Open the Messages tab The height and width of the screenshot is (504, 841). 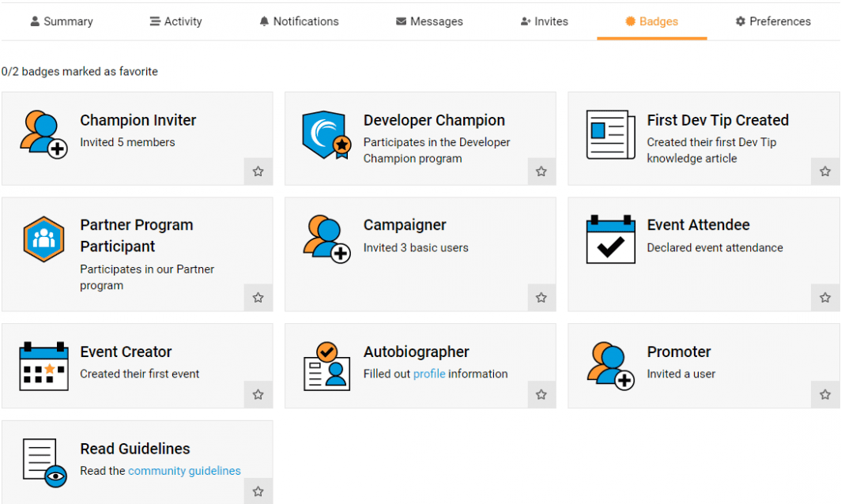[429, 21]
